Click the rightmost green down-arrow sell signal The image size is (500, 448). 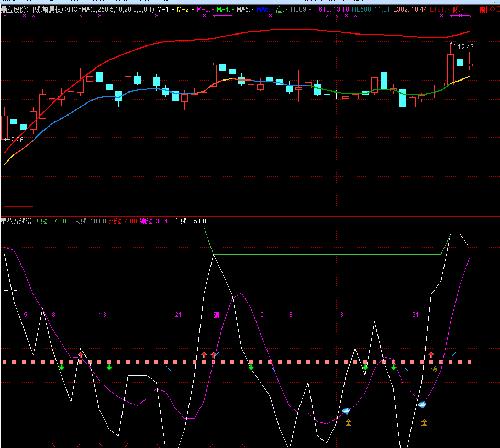pos(394,367)
